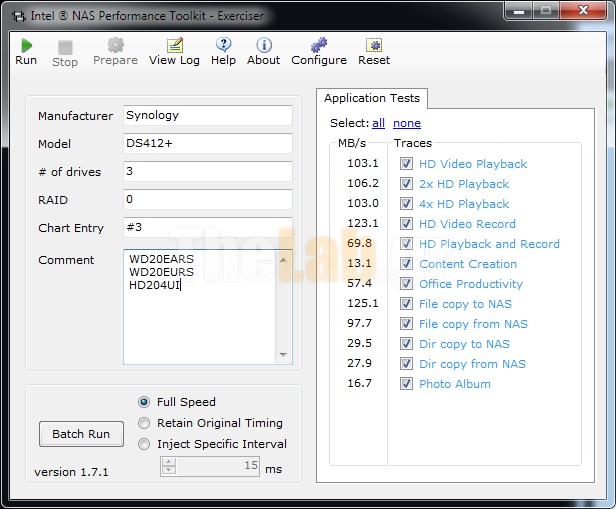616x509 pixels.
Task: Click Comment scrollbar down arrow
Action: pyautogui.click(x=283, y=355)
